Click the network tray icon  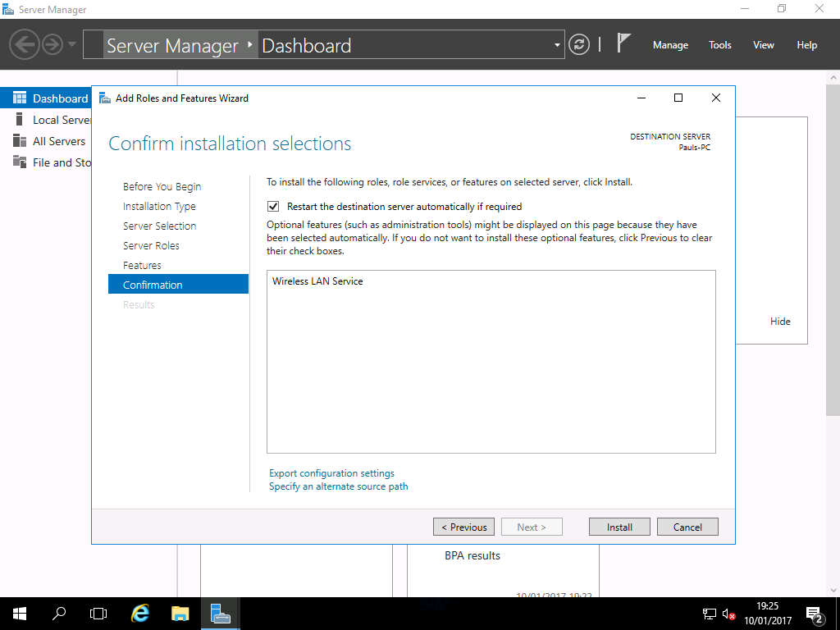click(x=710, y=614)
